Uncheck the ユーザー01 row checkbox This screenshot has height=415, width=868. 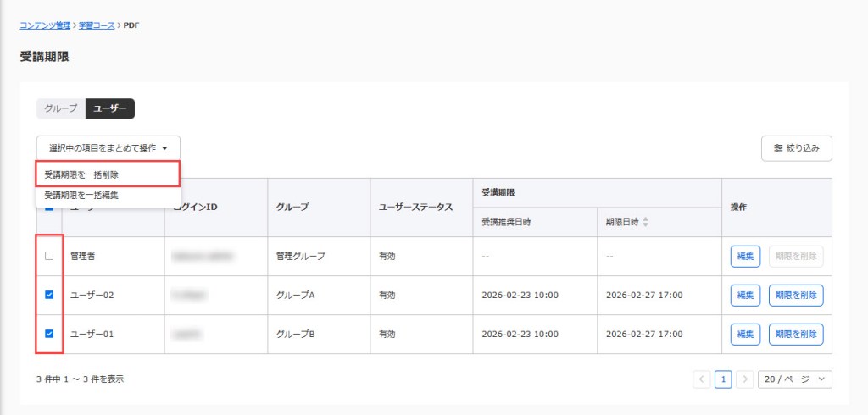click(x=49, y=334)
